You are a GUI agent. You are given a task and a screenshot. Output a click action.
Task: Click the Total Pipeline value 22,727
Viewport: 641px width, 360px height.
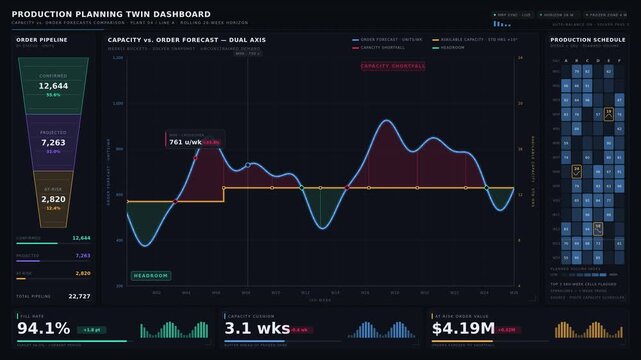coord(79,296)
